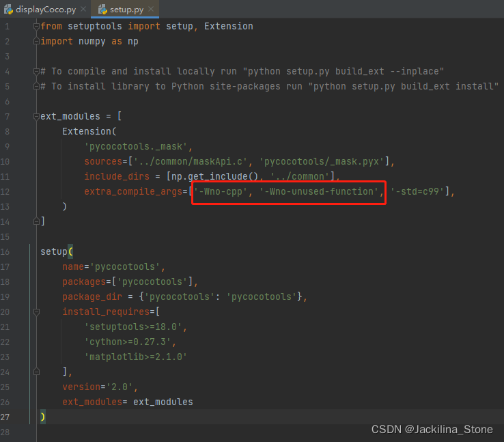Viewport: 504px width, 442px height.
Task: Click the 'pycocotools._mask' string
Action: coord(136,147)
